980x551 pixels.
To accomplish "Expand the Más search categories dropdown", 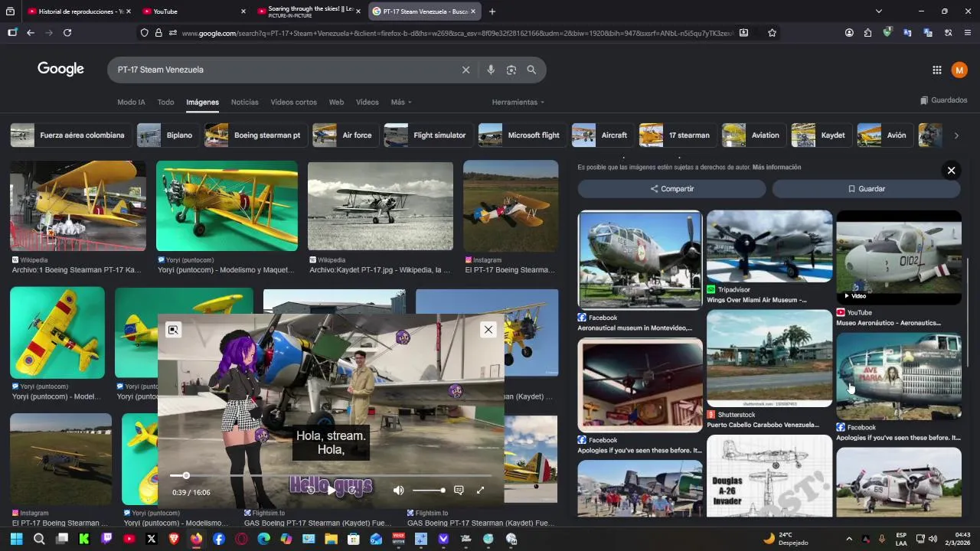I will click(401, 102).
